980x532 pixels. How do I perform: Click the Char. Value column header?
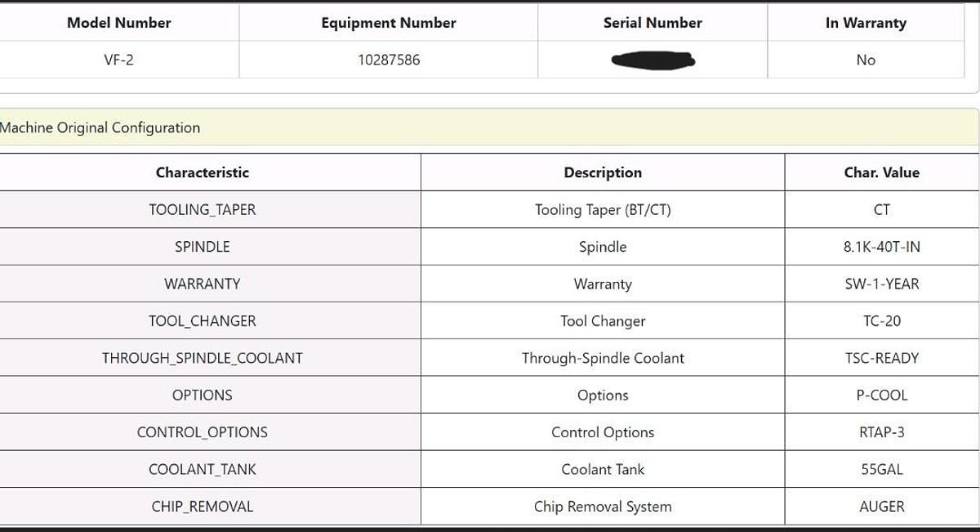click(882, 172)
